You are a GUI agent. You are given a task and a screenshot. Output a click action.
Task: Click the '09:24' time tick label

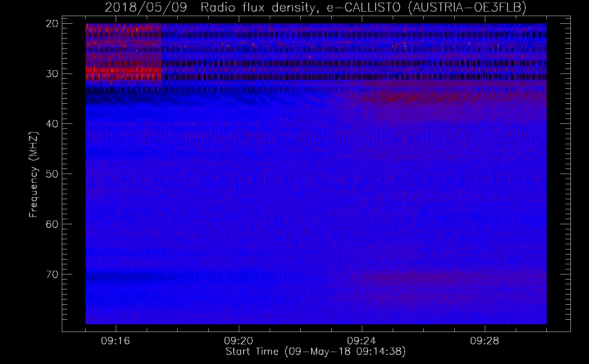(x=362, y=341)
